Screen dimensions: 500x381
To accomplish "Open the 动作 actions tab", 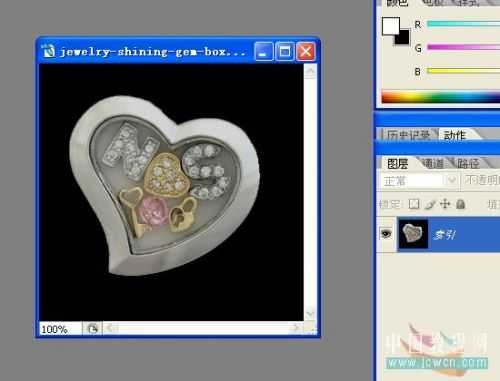I will [454, 135].
